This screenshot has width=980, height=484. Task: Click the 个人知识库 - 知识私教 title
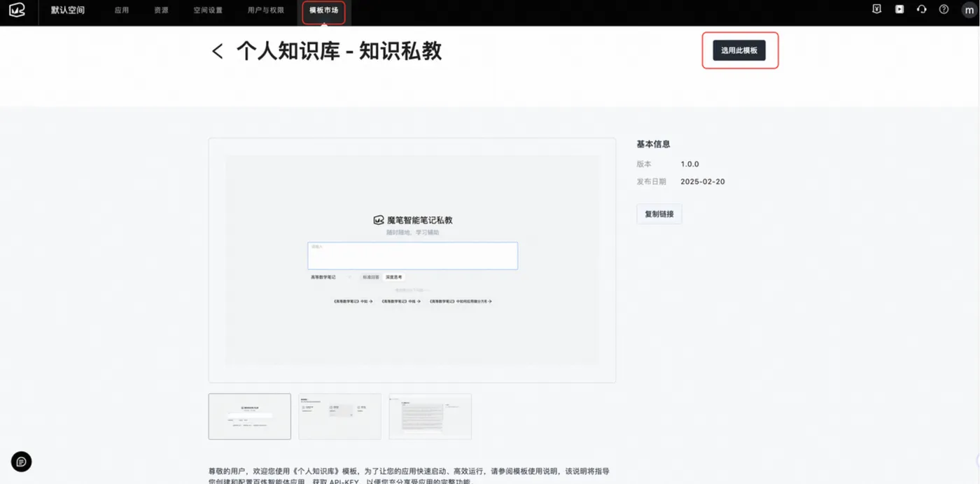339,51
